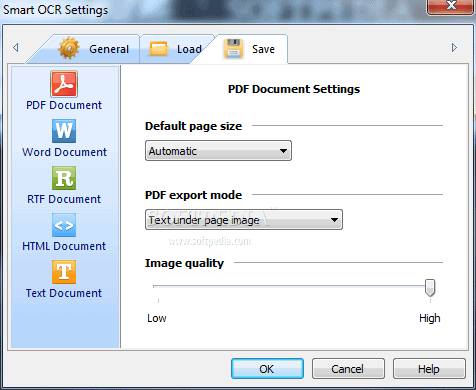Select the Save tab label

pos(263,49)
